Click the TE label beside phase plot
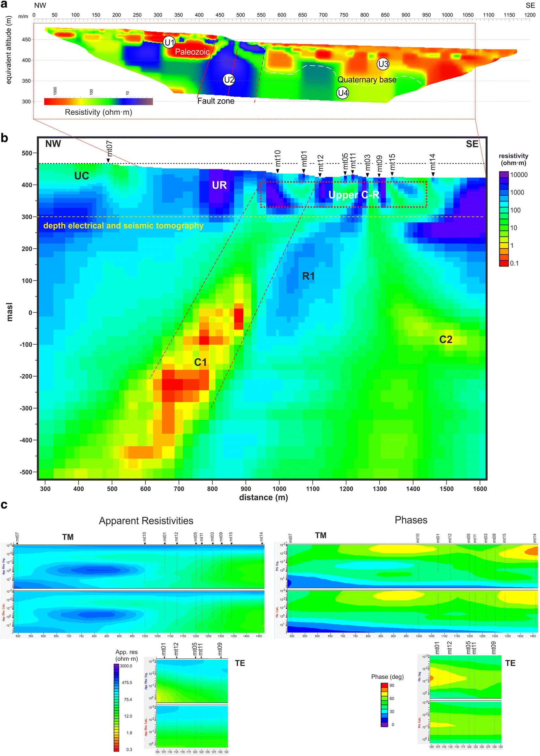The width and height of the screenshot is (540, 756). 510,663
